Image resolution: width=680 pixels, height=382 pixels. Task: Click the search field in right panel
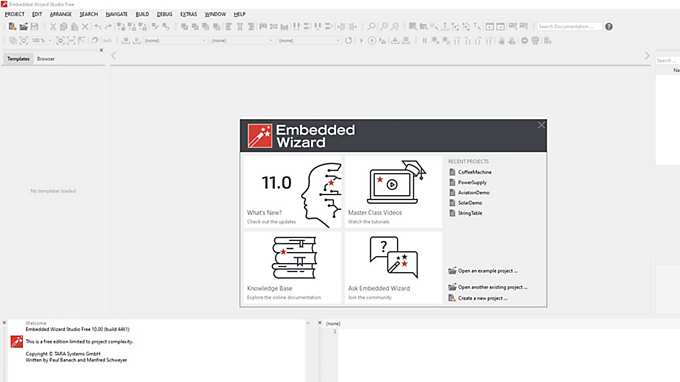click(667, 60)
